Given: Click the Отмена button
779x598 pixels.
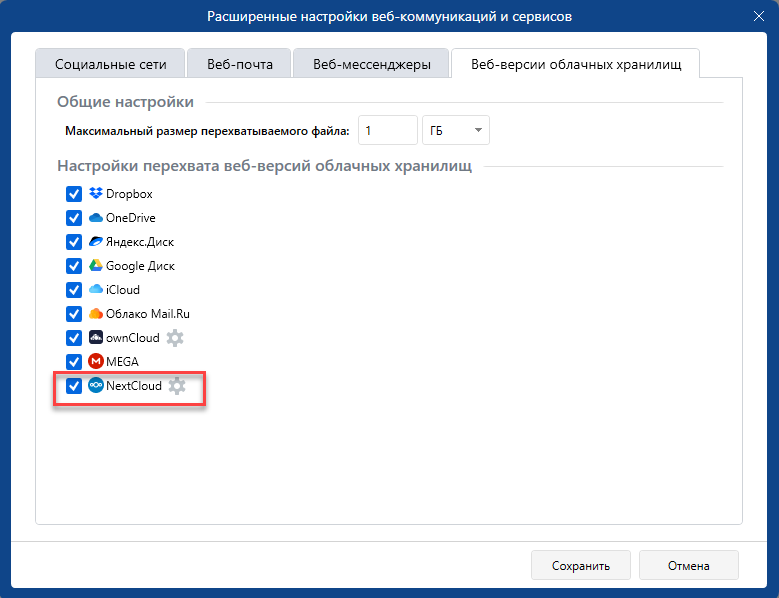Looking at the screenshot, I should pos(688,565).
